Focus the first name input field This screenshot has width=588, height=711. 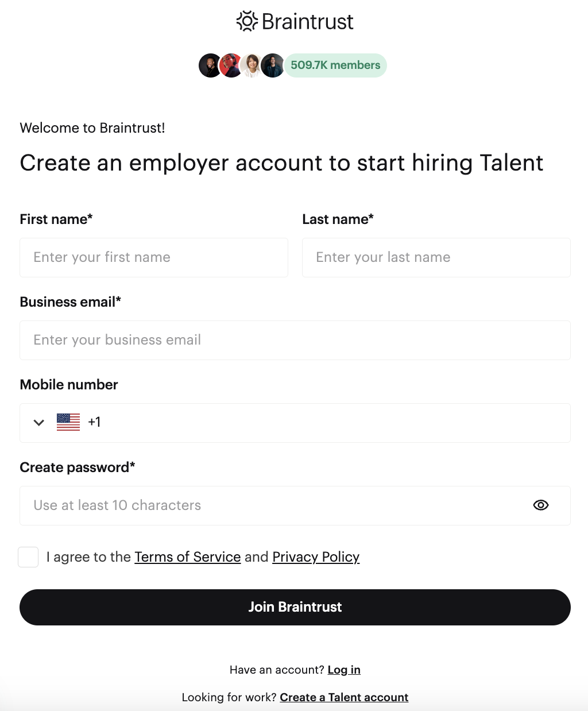tap(154, 257)
